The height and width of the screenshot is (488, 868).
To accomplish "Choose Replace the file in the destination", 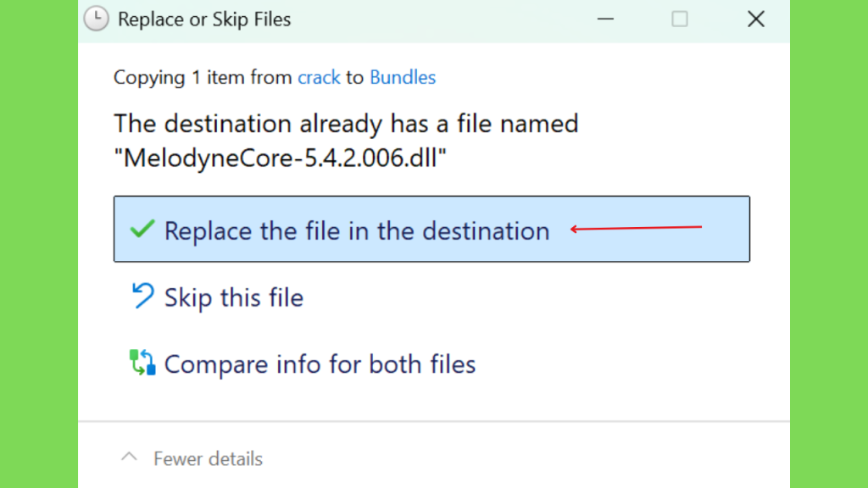I will point(431,229).
